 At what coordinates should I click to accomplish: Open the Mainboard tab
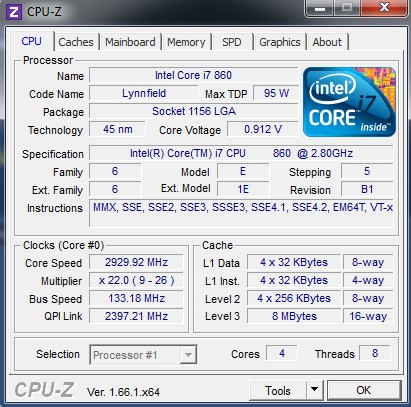point(130,42)
